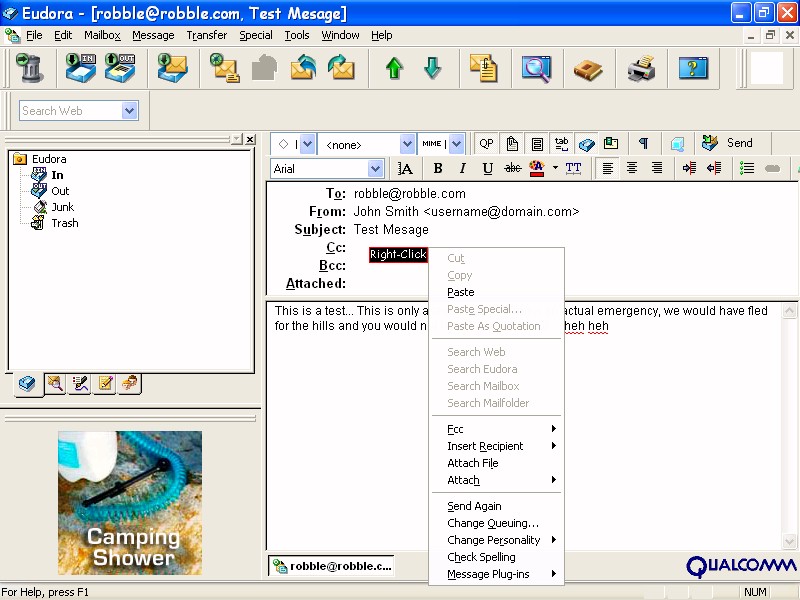
Task: Go to previous message with green up arrow
Action: tap(394, 68)
